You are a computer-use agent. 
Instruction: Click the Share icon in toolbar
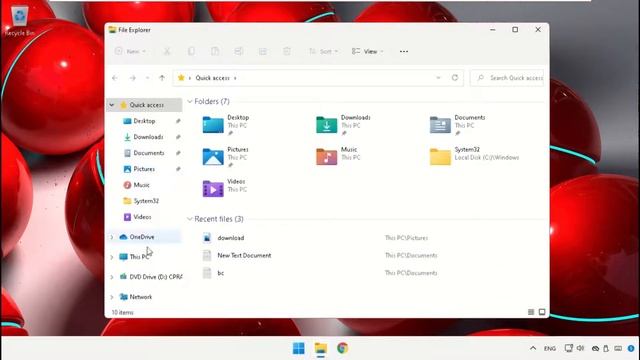click(x=263, y=51)
